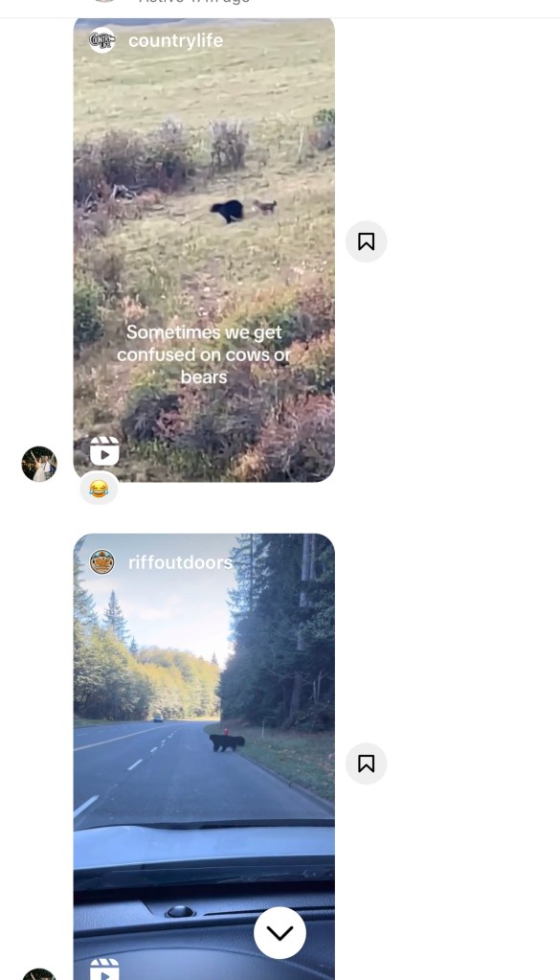Play the countrylife shared reel
Screen dimensions: 560x980
pyautogui.click(x=204, y=250)
